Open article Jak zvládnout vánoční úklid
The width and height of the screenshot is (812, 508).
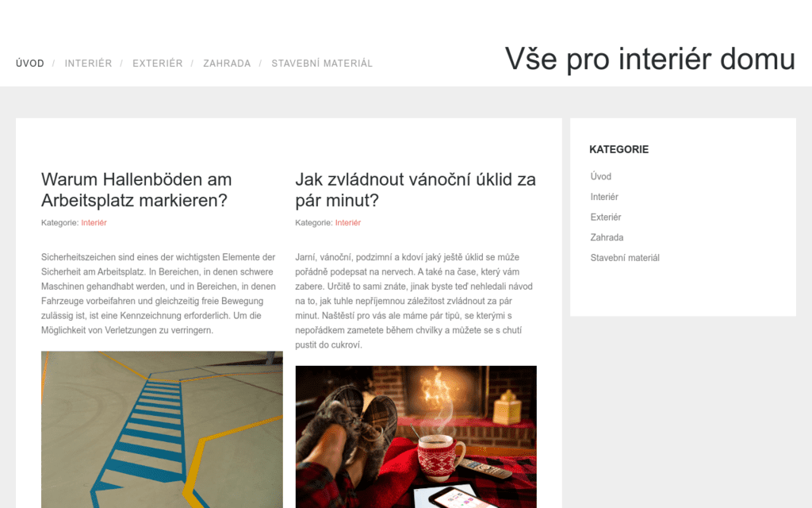[x=416, y=190]
